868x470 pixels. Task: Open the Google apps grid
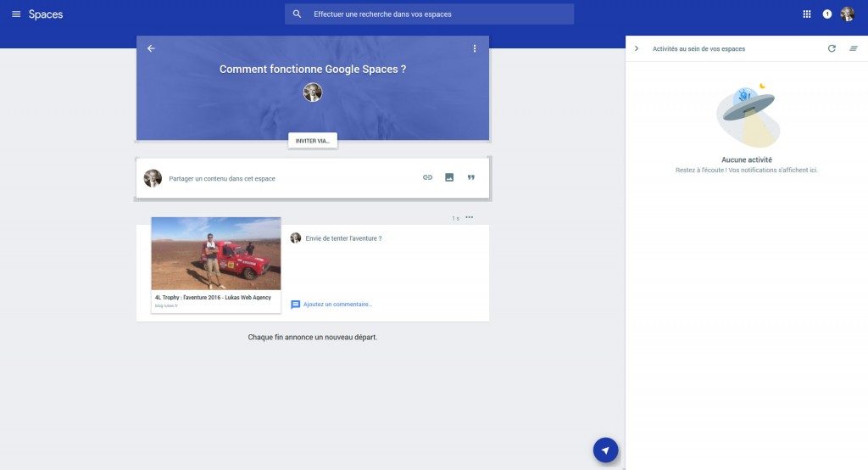(807, 14)
